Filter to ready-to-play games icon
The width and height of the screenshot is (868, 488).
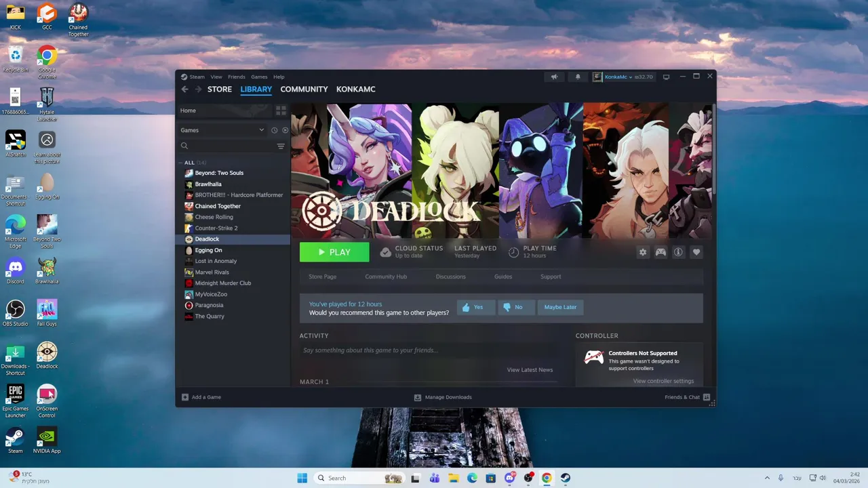pos(285,130)
